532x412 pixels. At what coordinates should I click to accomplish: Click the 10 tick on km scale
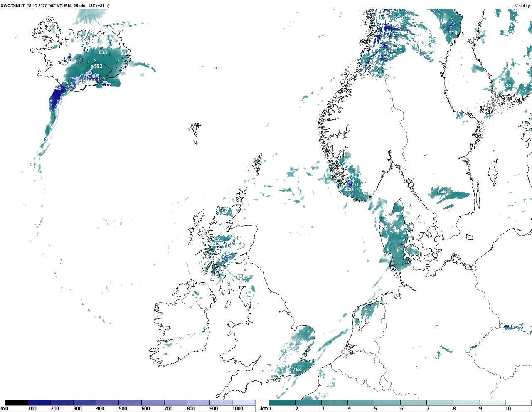[508, 409]
